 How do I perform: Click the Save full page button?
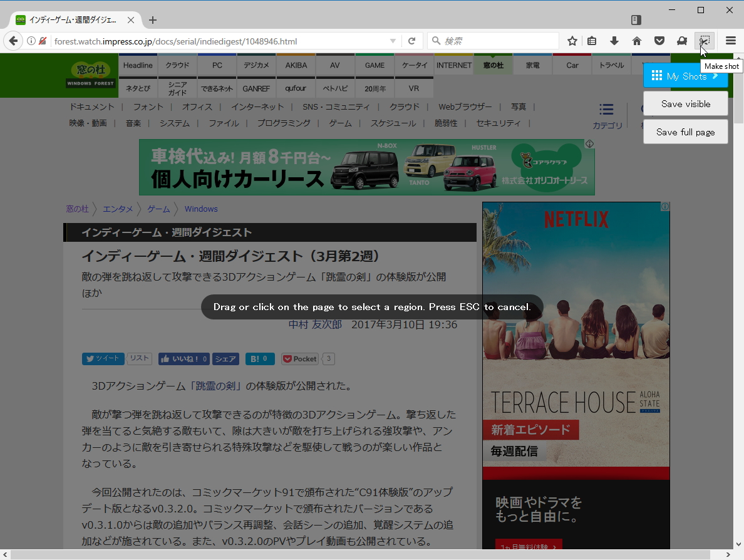[685, 132]
